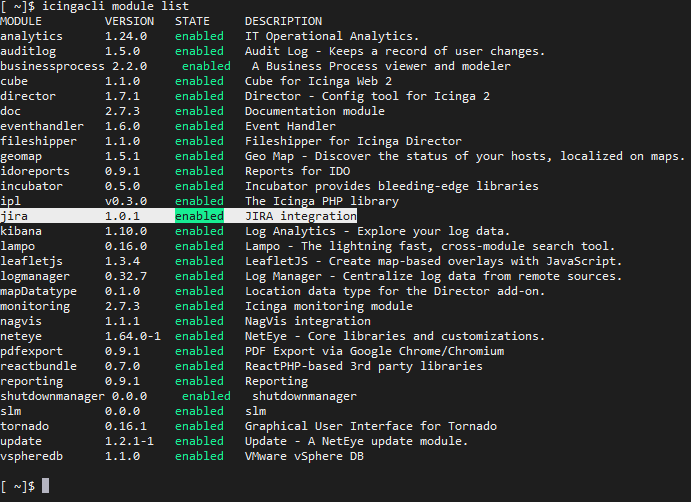Image resolution: width=691 pixels, height=502 pixels.
Task: Select the 'lampo' module name
Action: pos(18,246)
